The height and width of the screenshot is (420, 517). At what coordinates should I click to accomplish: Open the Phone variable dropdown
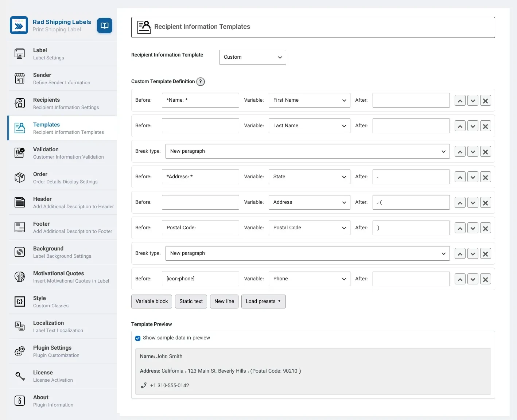click(310, 279)
